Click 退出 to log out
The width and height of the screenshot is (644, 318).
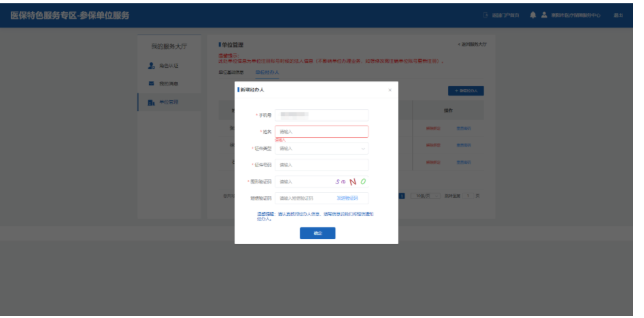618,15
